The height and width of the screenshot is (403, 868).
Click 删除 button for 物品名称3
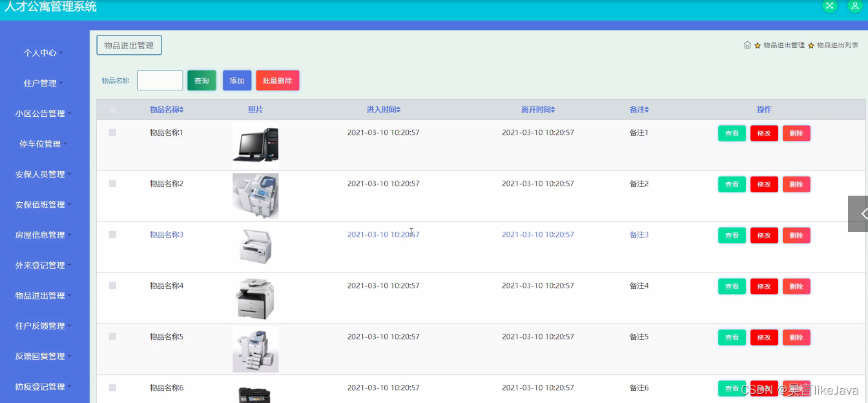[x=796, y=235]
